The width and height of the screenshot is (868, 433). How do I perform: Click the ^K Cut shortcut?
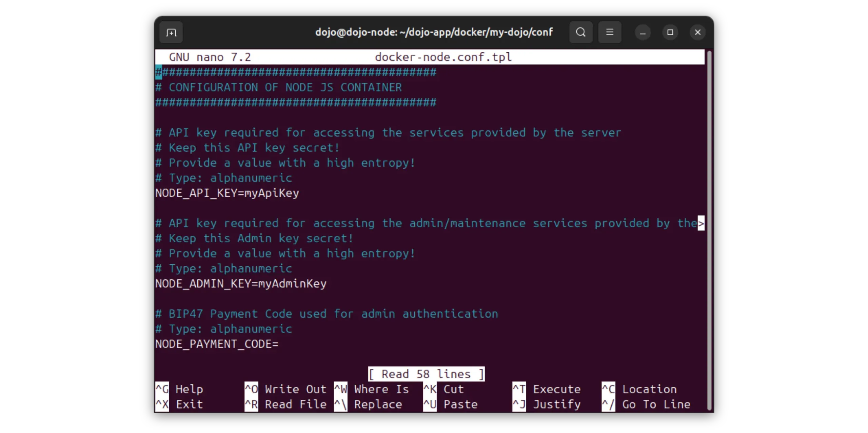point(443,389)
